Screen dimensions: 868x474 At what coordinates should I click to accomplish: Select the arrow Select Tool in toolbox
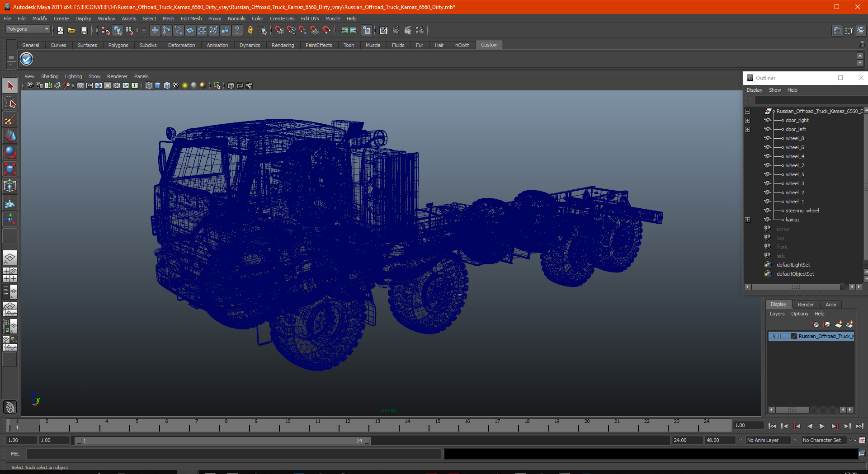(x=10, y=85)
